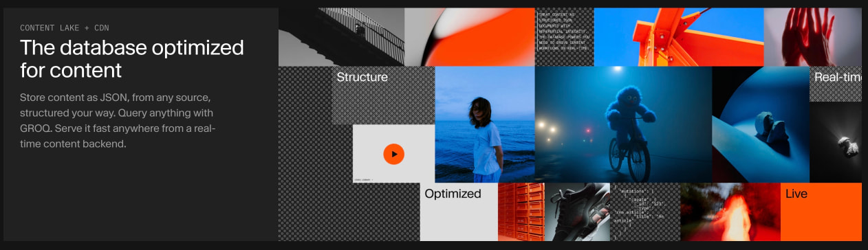Click the "Real-time" tile
The width and height of the screenshot is (868, 250).
tap(836, 84)
